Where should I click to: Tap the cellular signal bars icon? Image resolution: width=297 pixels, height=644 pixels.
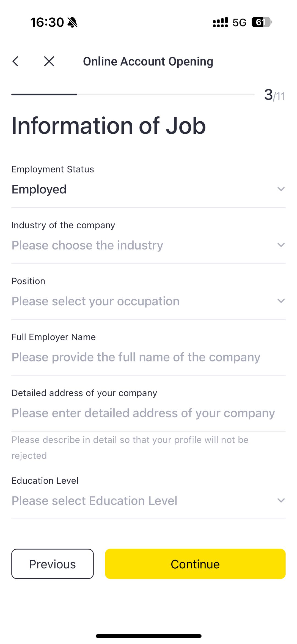220,22
